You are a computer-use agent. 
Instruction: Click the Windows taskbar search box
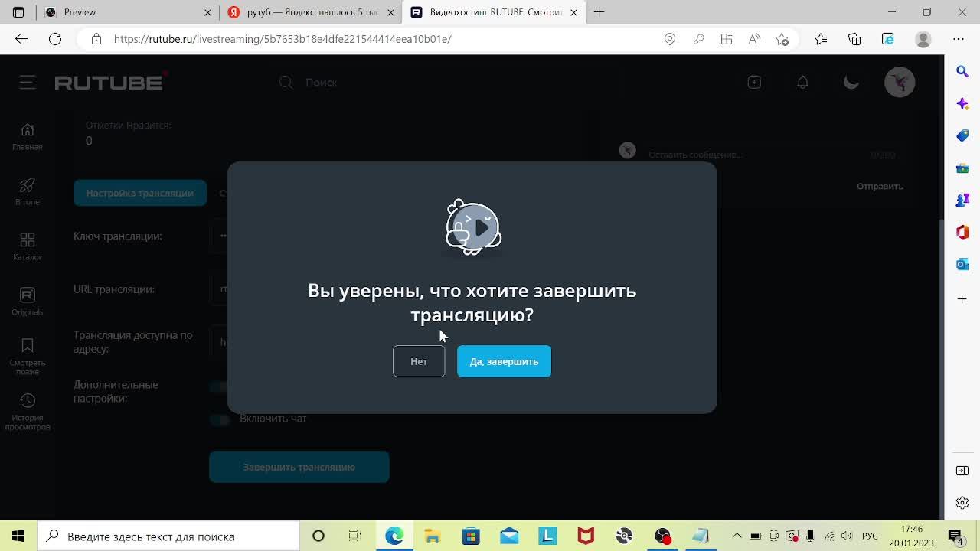[168, 536]
